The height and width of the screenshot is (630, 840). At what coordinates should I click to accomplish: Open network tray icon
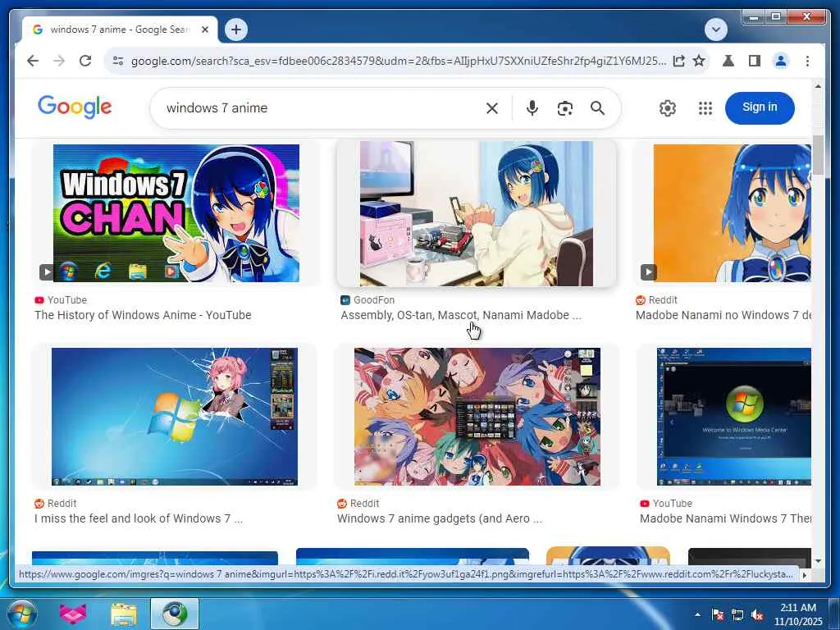click(x=737, y=615)
